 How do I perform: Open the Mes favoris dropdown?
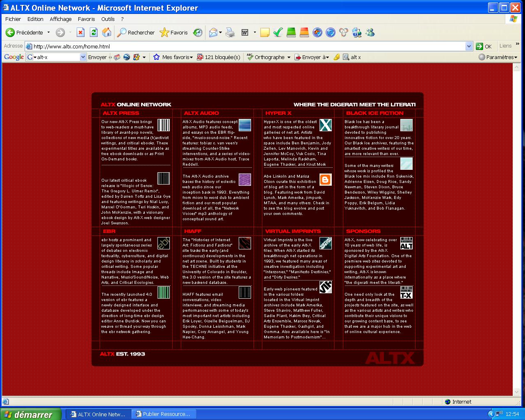173,57
